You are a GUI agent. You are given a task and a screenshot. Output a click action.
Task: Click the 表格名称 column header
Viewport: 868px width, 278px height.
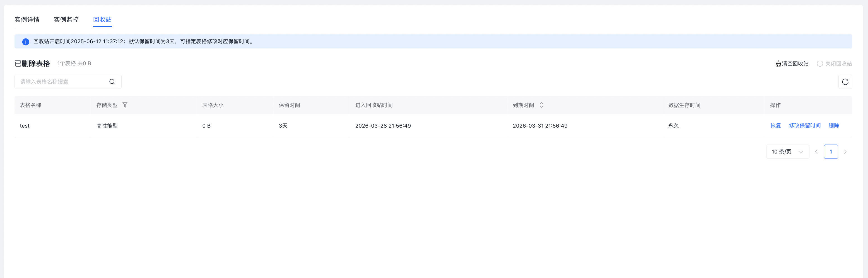pyautogui.click(x=31, y=105)
